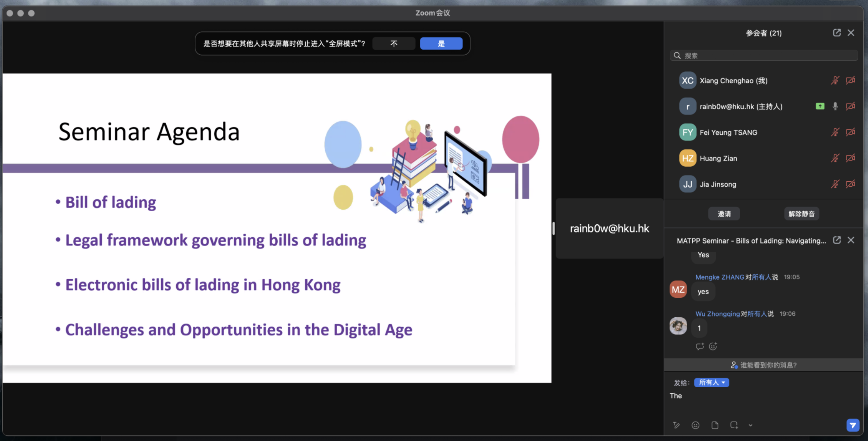Open the emoji picker in chat
Image resolution: width=868 pixels, height=441 pixels.
696,425
